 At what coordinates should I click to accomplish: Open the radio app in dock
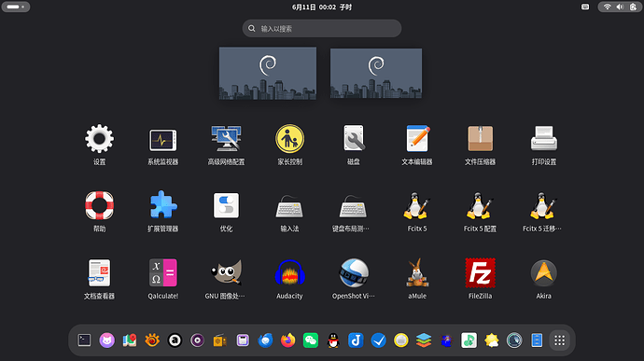coord(220,340)
